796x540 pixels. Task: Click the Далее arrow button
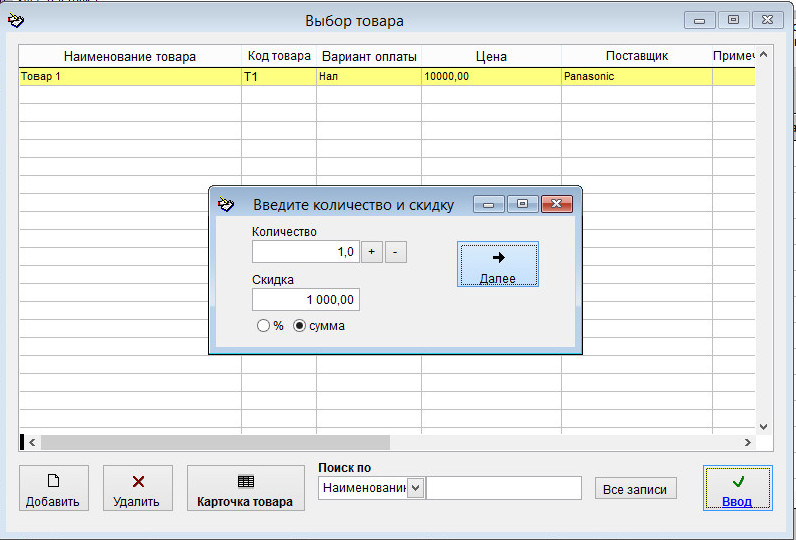[498, 264]
